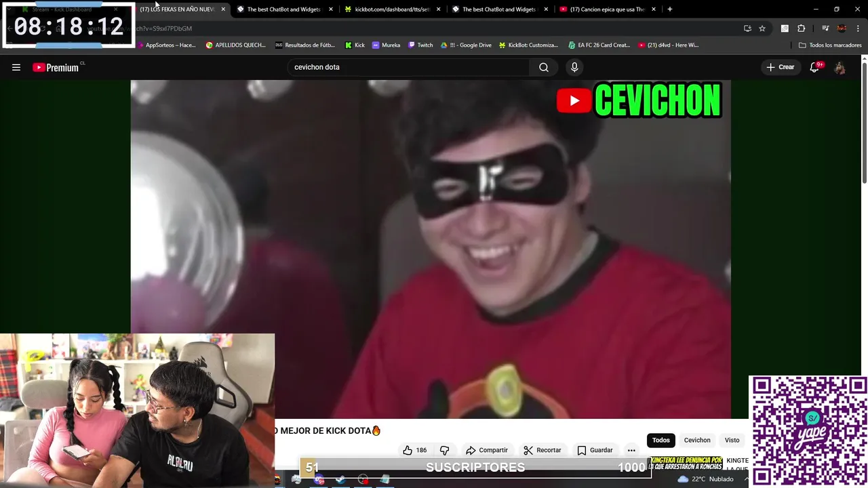This screenshot has height=488, width=868.
Task: Open 'AppSorteos – Hace...' bookmark
Action: coord(166,45)
